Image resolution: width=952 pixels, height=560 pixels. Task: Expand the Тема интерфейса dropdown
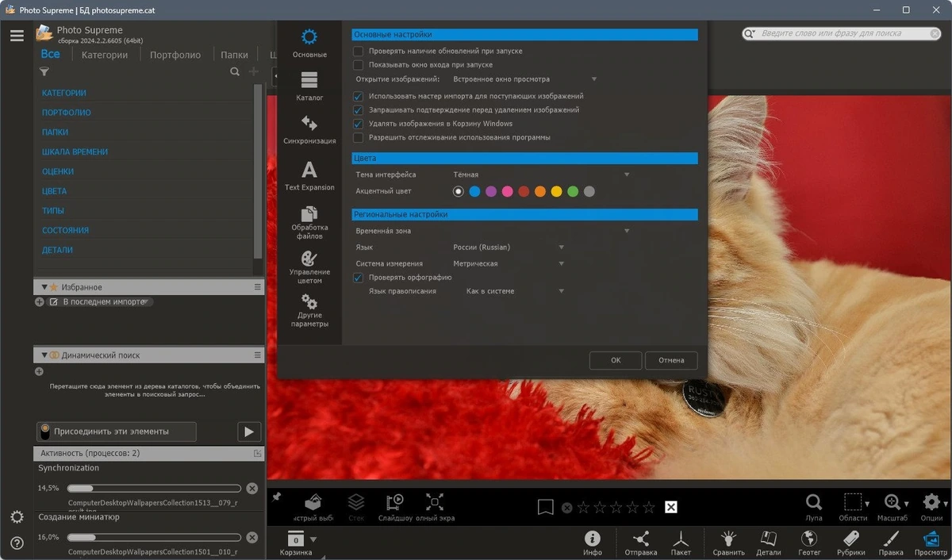541,175
